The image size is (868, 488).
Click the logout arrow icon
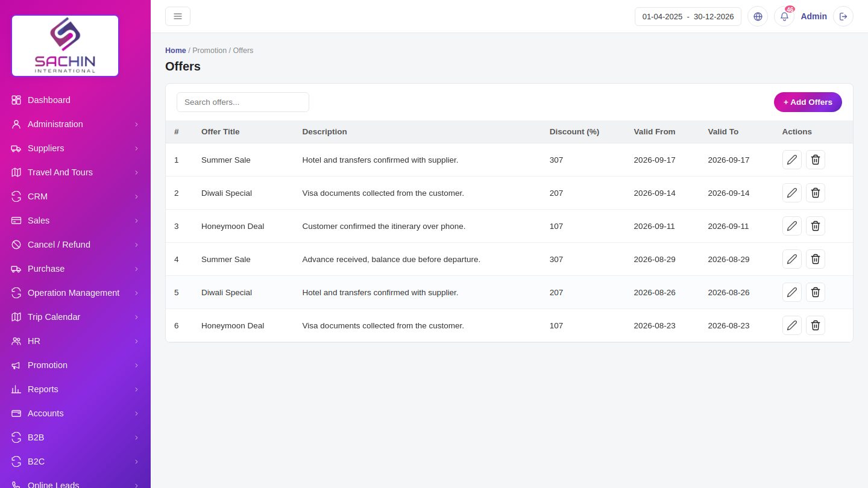(843, 16)
